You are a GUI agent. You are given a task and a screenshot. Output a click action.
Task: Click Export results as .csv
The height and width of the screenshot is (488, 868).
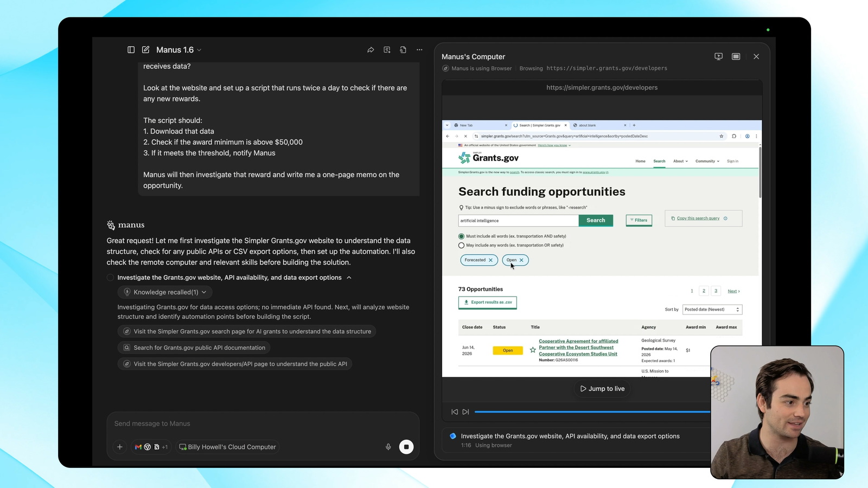tap(488, 303)
